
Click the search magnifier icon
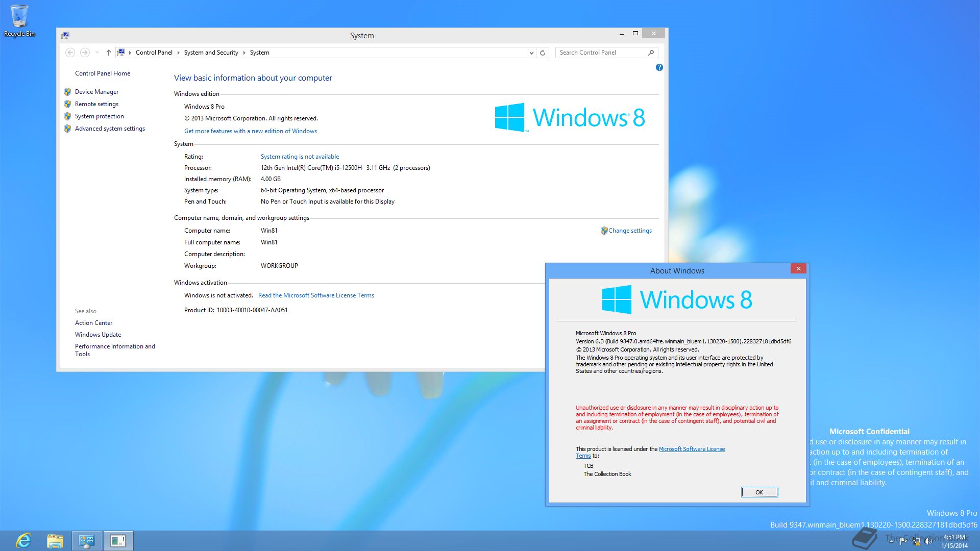point(651,53)
